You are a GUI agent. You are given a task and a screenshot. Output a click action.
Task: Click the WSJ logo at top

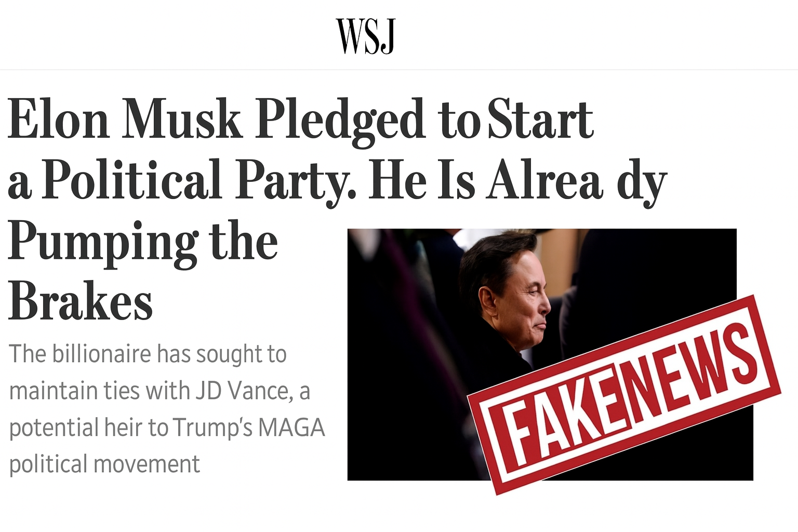366,36
